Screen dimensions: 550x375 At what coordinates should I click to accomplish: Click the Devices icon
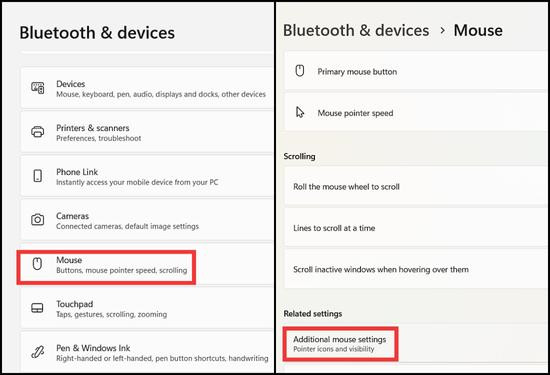[38, 88]
